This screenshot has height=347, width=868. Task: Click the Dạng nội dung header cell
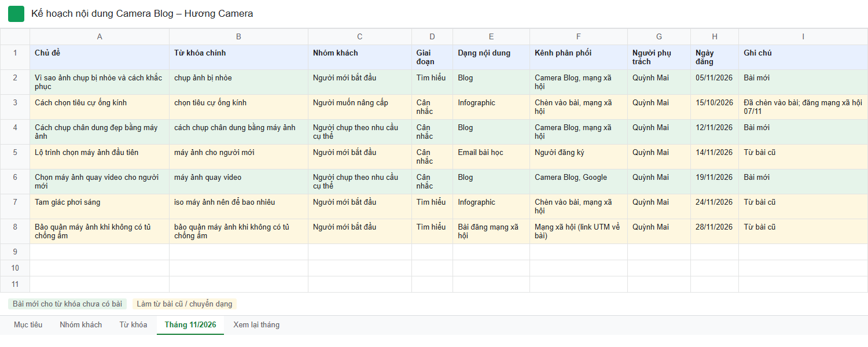(491, 57)
